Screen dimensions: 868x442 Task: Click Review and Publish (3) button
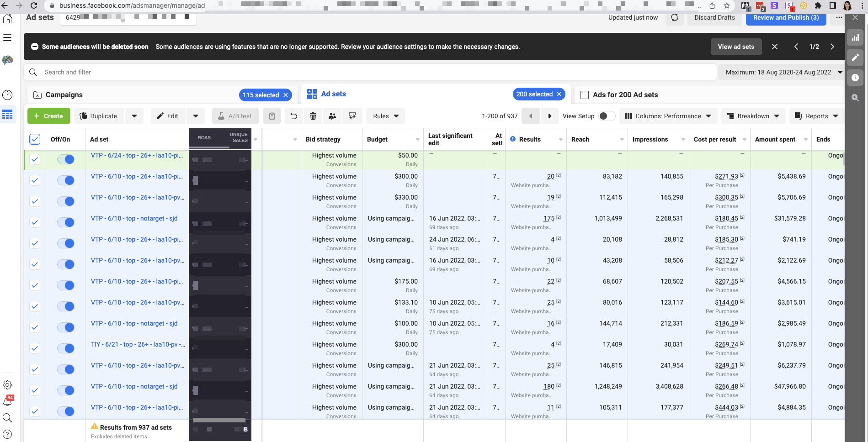pos(786,18)
